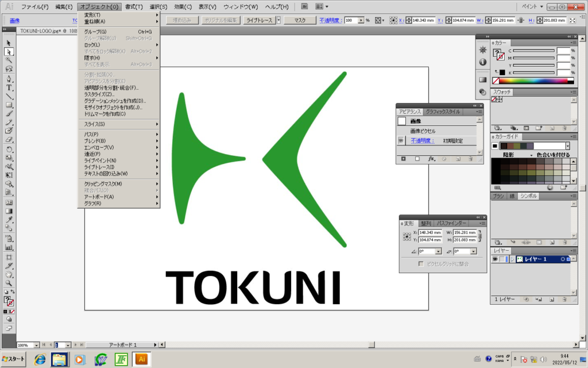Toggle visibility of 不透明度 in Appearance panel
Viewport: 588px width, 368px height.
(401, 140)
